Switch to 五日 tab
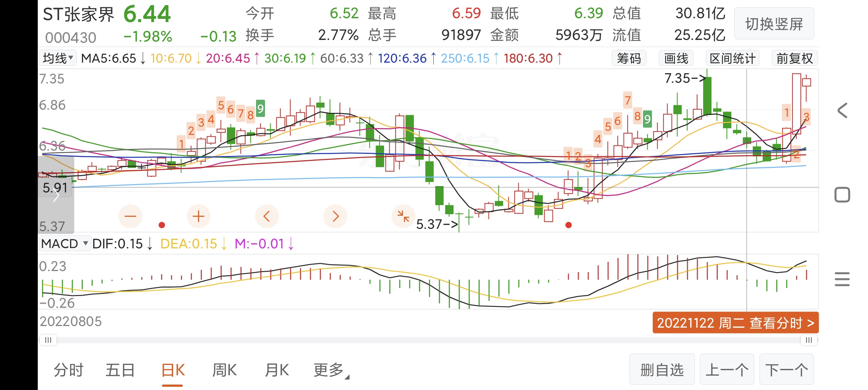The image size is (868, 390). (120, 370)
